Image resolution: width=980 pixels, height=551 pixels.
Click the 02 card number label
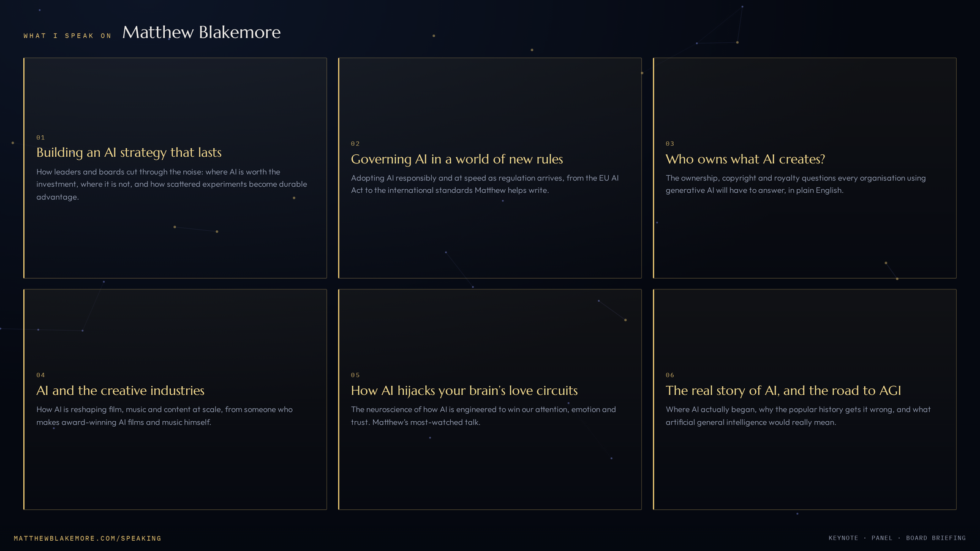click(355, 144)
